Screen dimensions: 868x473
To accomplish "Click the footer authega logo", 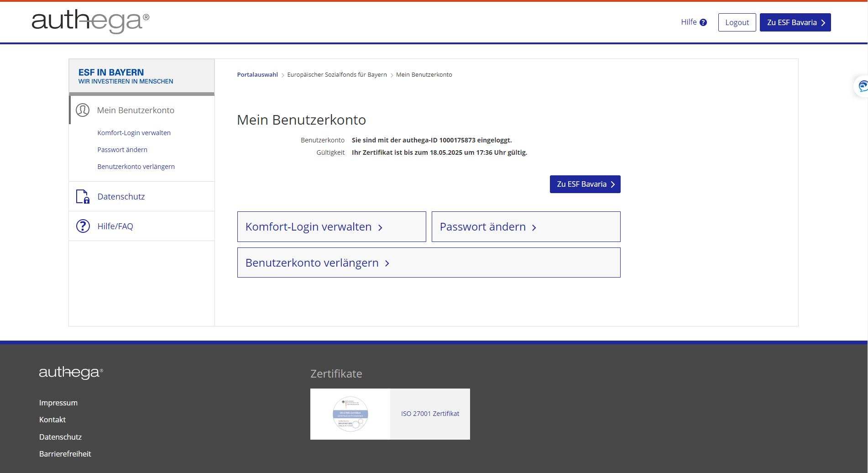I will 71,373.
